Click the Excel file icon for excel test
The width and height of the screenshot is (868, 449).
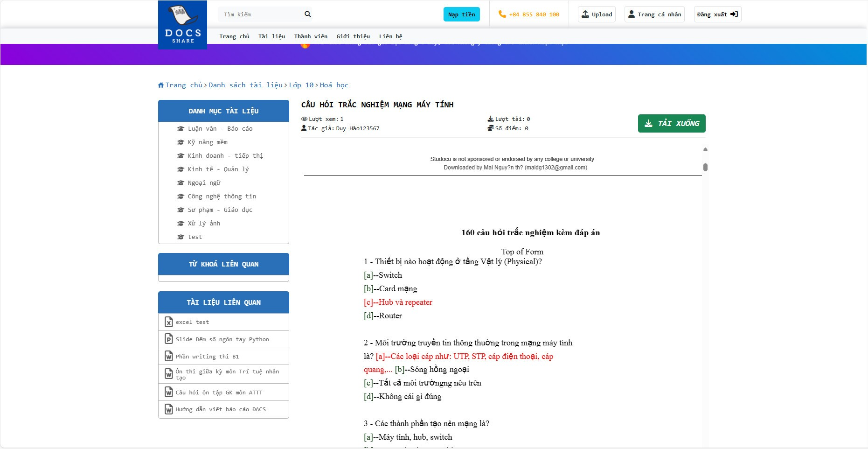(x=169, y=322)
